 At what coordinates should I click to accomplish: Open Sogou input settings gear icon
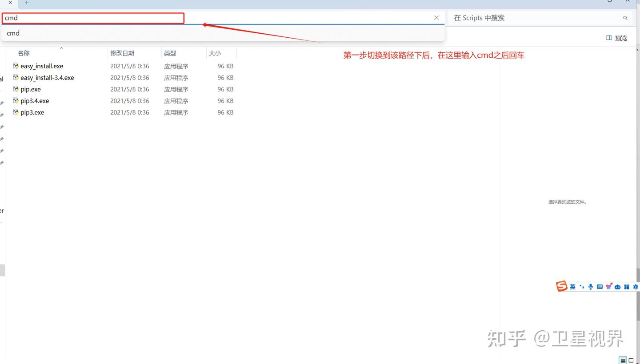(x=636, y=286)
